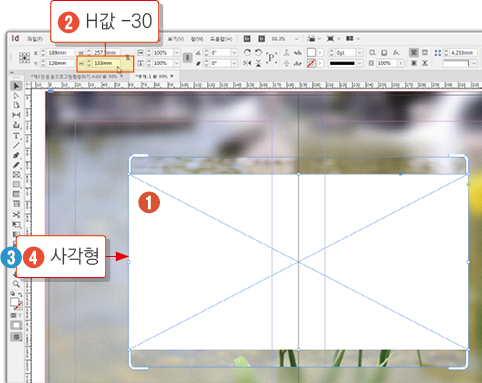The width and height of the screenshot is (482, 383).
Task: Click the Y position 126mm field
Action: (x=61, y=63)
